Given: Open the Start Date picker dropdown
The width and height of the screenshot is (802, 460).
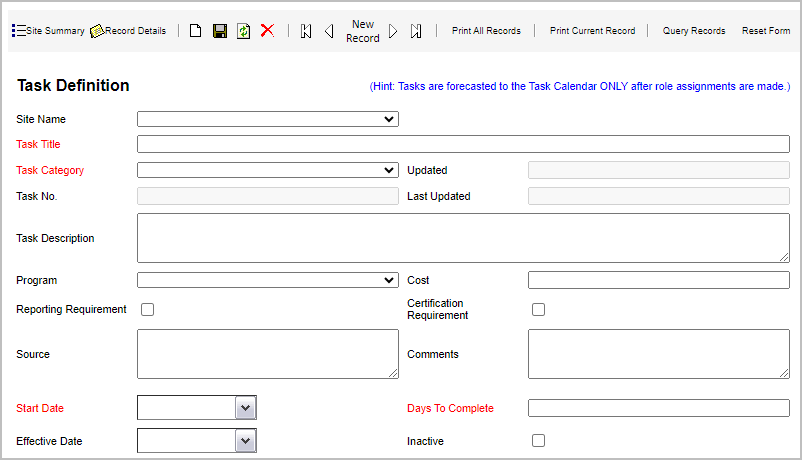Looking at the screenshot, I should (x=246, y=408).
